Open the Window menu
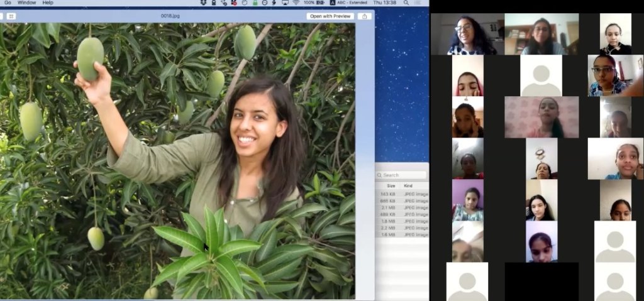 coord(27,3)
